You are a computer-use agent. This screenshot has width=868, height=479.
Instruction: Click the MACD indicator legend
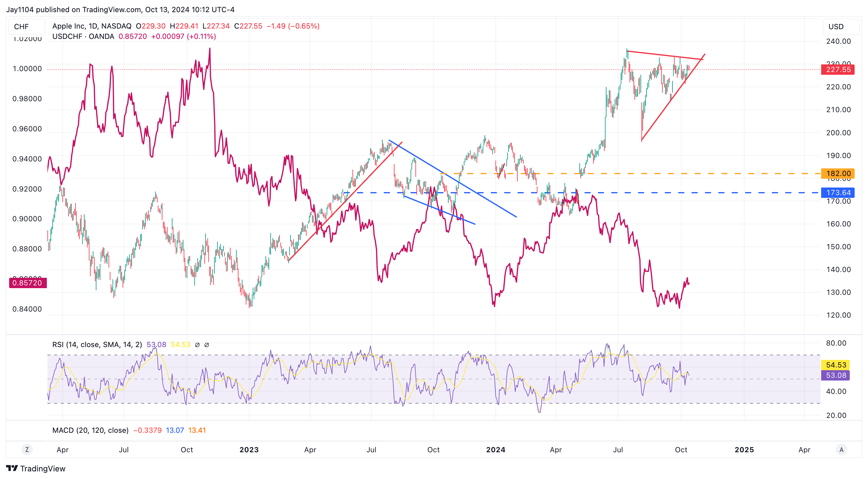90,430
